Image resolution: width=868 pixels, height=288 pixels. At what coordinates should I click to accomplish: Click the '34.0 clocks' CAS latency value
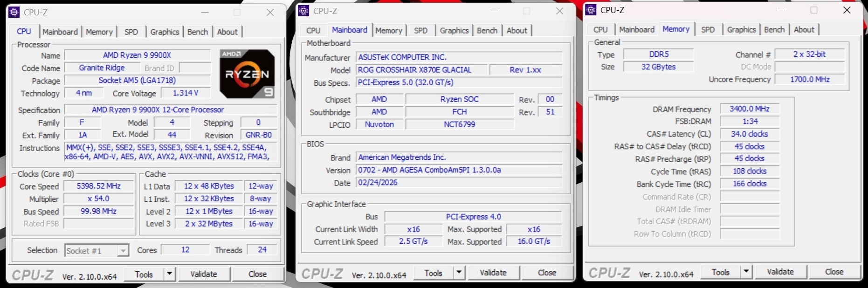coord(750,134)
